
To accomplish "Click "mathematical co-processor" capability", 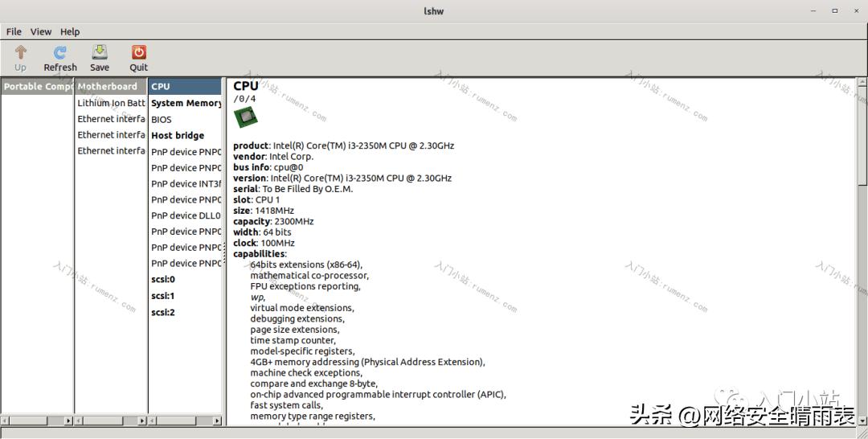I will click(309, 276).
